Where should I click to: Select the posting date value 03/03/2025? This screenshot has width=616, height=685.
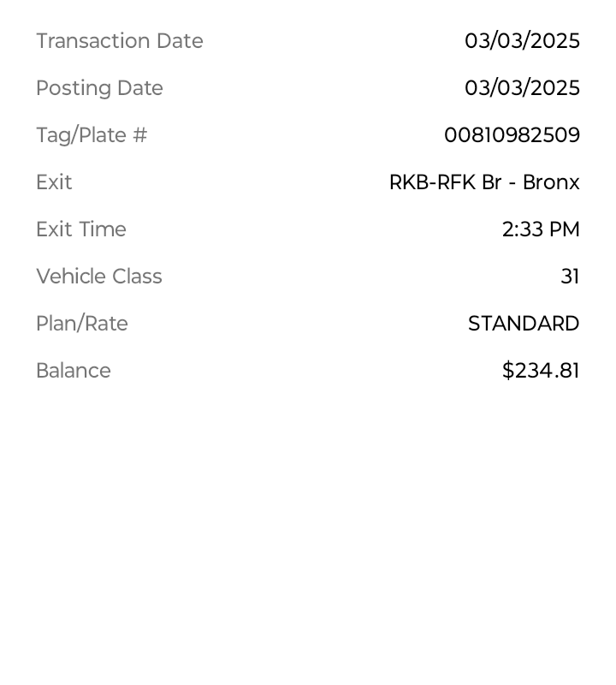(x=522, y=88)
